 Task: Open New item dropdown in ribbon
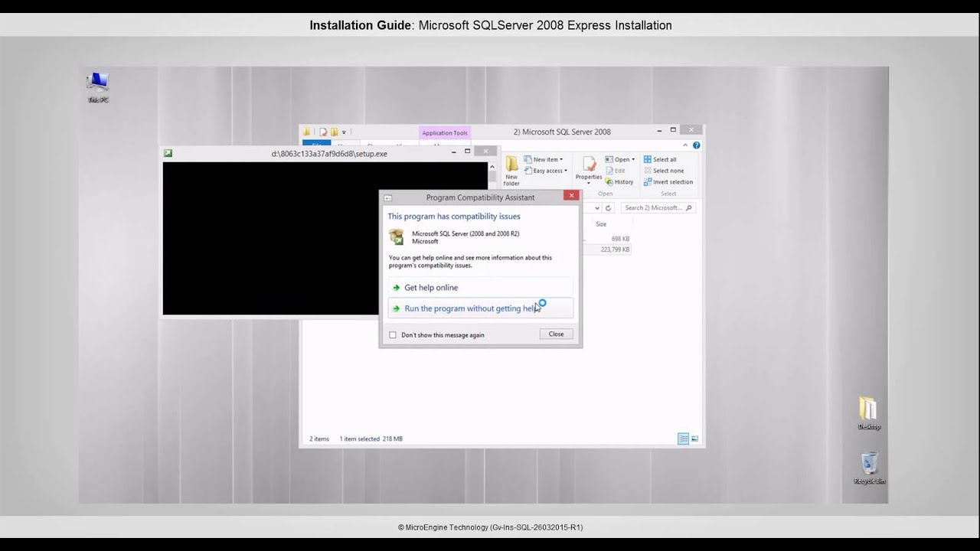(544, 159)
